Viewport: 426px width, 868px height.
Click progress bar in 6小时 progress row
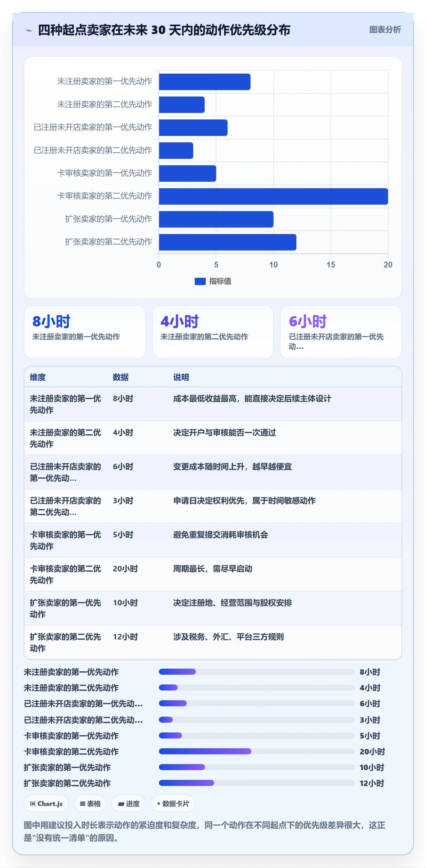tap(257, 703)
